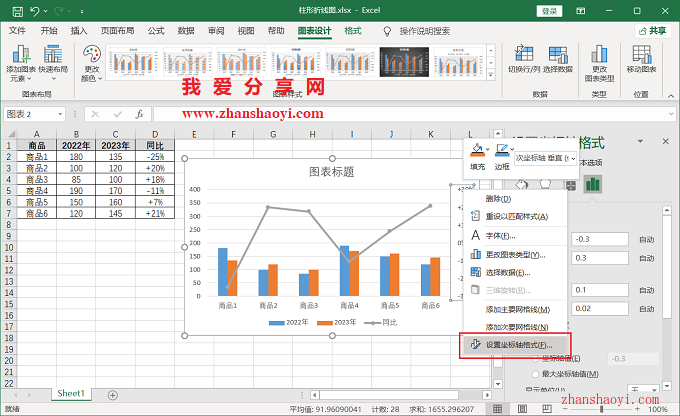Click the 登录 (Sign in) button

(x=549, y=11)
